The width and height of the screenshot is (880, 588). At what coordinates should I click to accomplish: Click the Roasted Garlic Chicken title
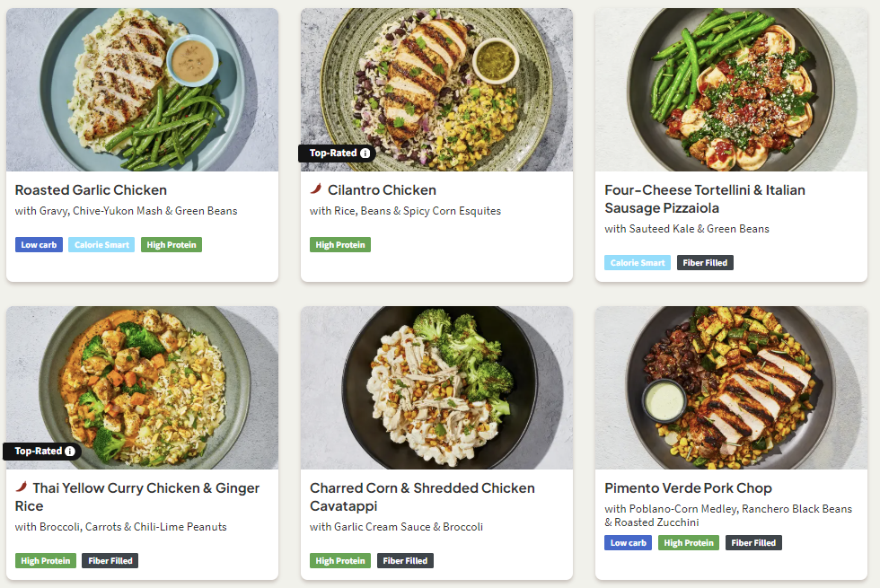point(91,190)
